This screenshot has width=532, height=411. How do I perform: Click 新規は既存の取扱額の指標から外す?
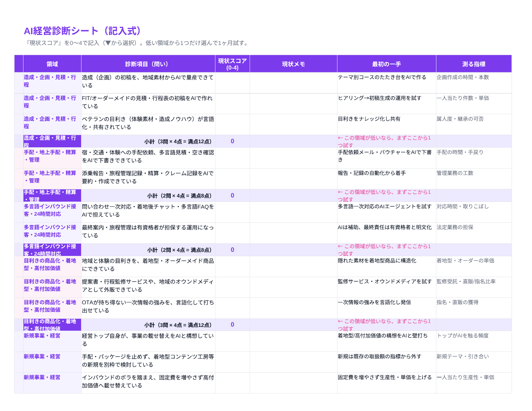coord(379,356)
